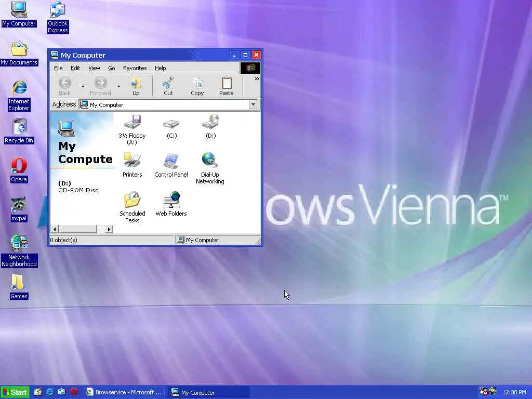532x399 pixels.
Task: Click the Cut toolbar button
Action: coord(168,86)
